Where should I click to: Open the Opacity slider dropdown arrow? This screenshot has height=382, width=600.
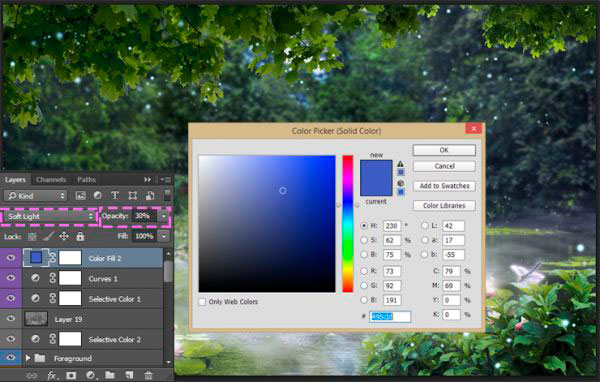pyautogui.click(x=164, y=216)
